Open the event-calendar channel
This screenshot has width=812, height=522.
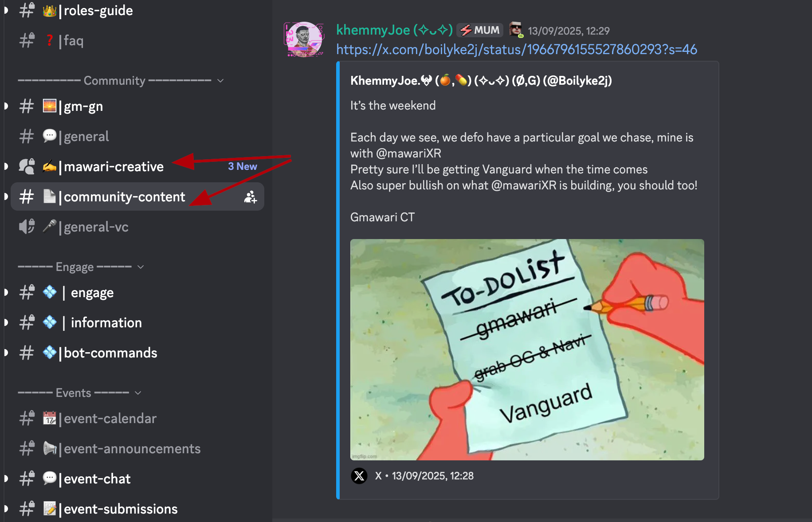tap(137, 419)
